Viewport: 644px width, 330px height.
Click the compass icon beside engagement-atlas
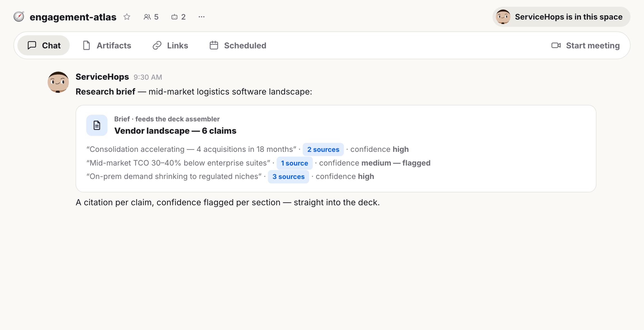click(x=19, y=17)
